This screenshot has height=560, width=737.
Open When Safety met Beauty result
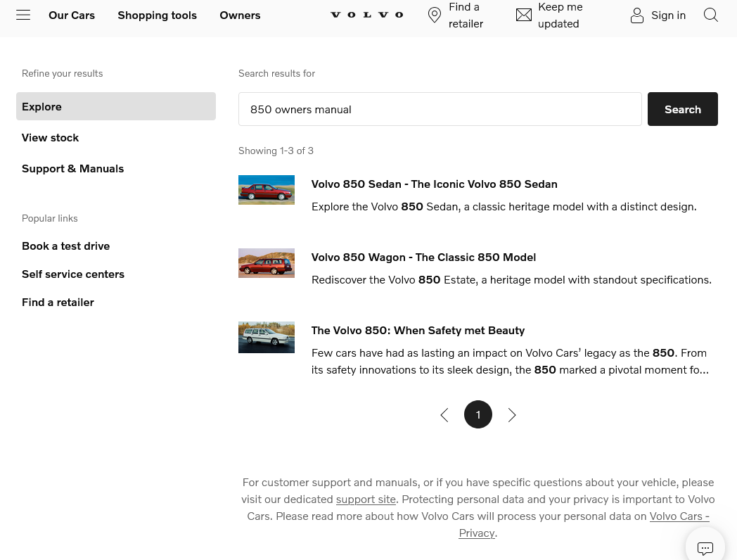418,331
